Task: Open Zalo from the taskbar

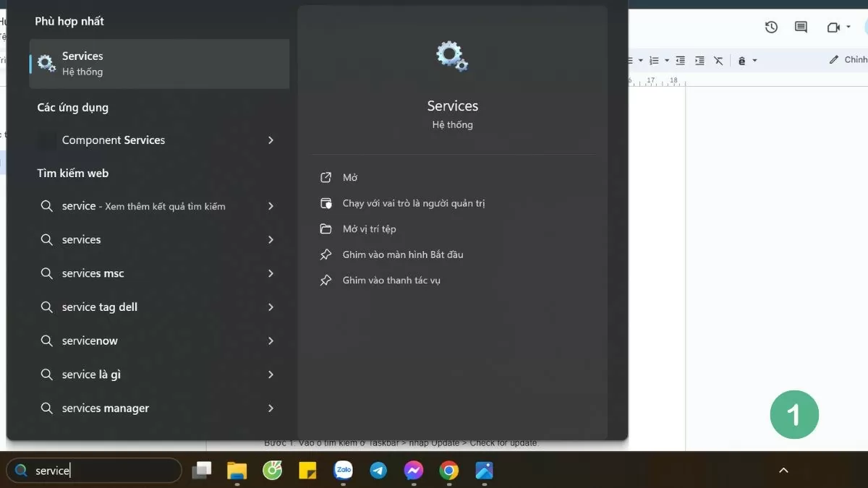Action: 343,470
